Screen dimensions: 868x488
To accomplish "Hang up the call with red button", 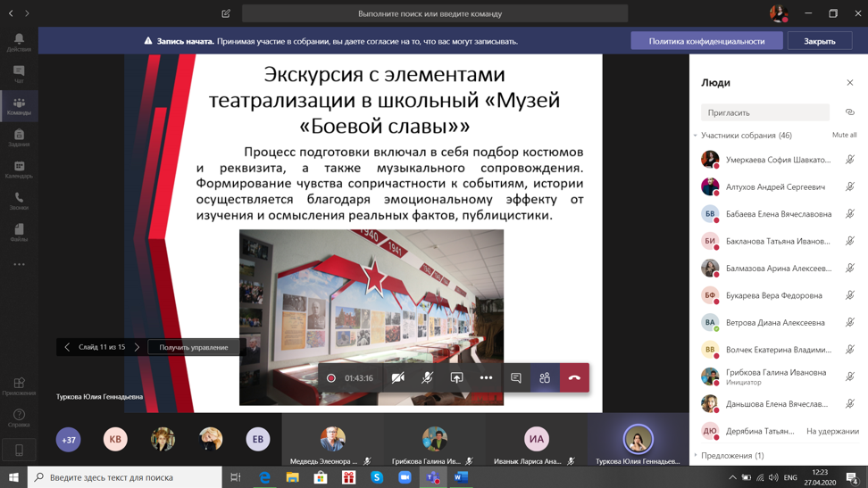I will point(574,378).
